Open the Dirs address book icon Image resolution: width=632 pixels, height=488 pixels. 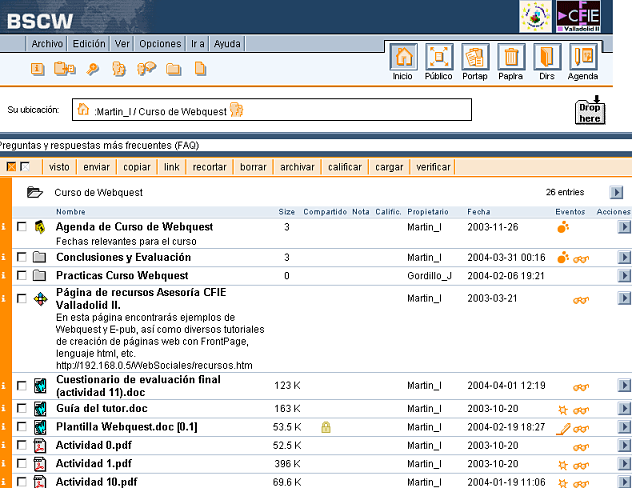546,61
